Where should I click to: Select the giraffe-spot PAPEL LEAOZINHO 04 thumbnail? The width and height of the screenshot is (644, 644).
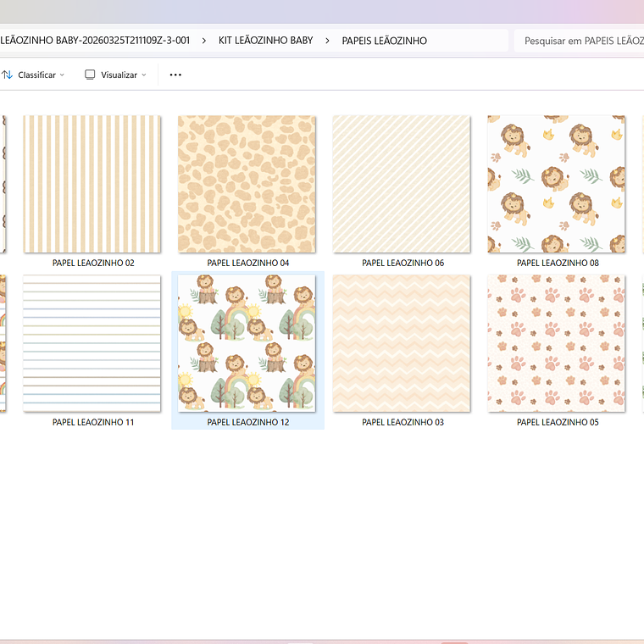pos(247,184)
